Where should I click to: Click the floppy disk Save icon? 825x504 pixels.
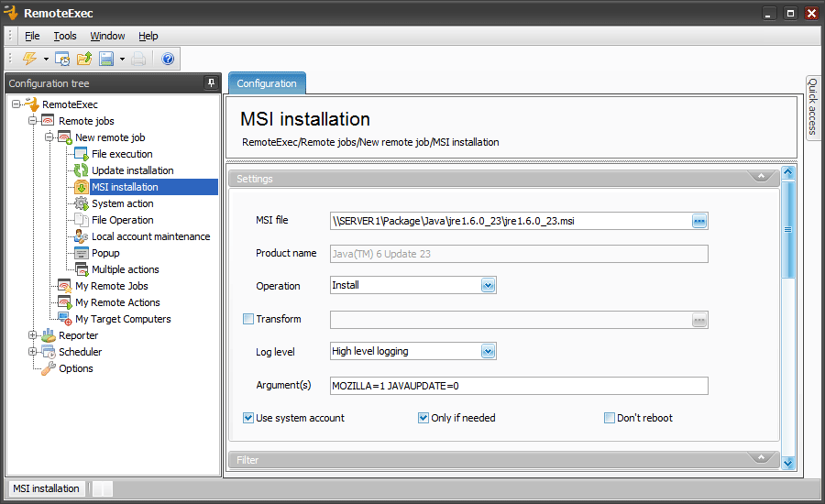tap(107, 59)
